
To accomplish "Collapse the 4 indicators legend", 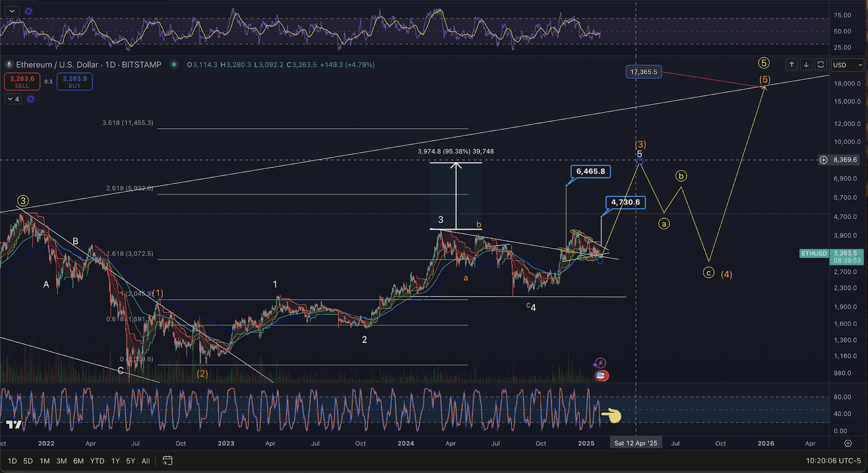I will pos(13,99).
